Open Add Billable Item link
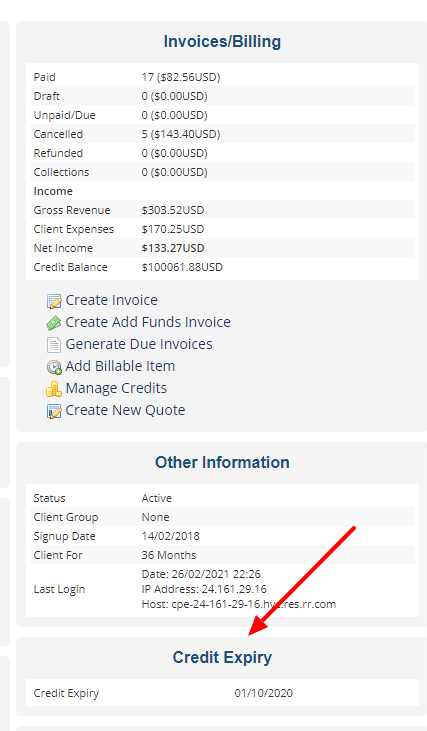The width and height of the screenshot is (427, 731). (120, 366)
